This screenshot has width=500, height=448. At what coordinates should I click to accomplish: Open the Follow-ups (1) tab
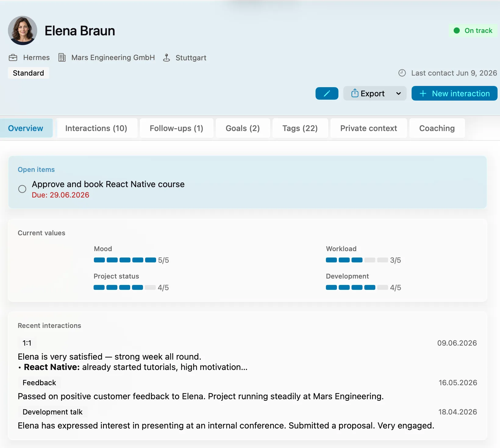(177, 128)
